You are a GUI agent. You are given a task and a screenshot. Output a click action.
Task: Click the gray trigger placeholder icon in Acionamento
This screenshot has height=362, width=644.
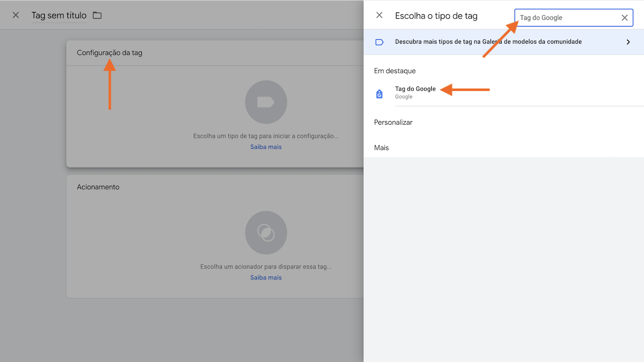(266, 232)
